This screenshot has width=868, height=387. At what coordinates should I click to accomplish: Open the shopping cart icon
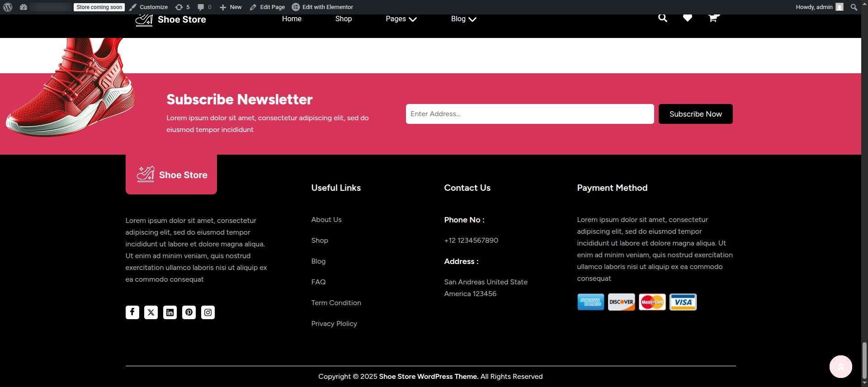[713, 19]
